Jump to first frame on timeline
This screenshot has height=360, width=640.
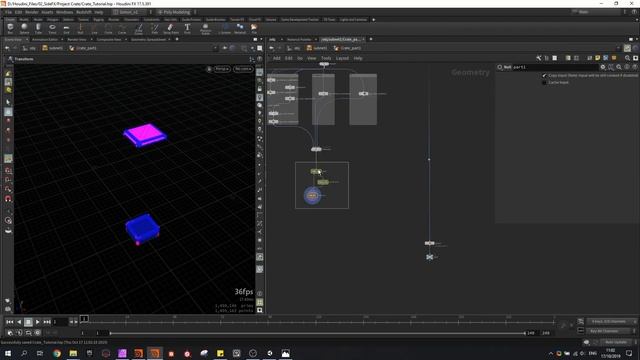point(10,322)
